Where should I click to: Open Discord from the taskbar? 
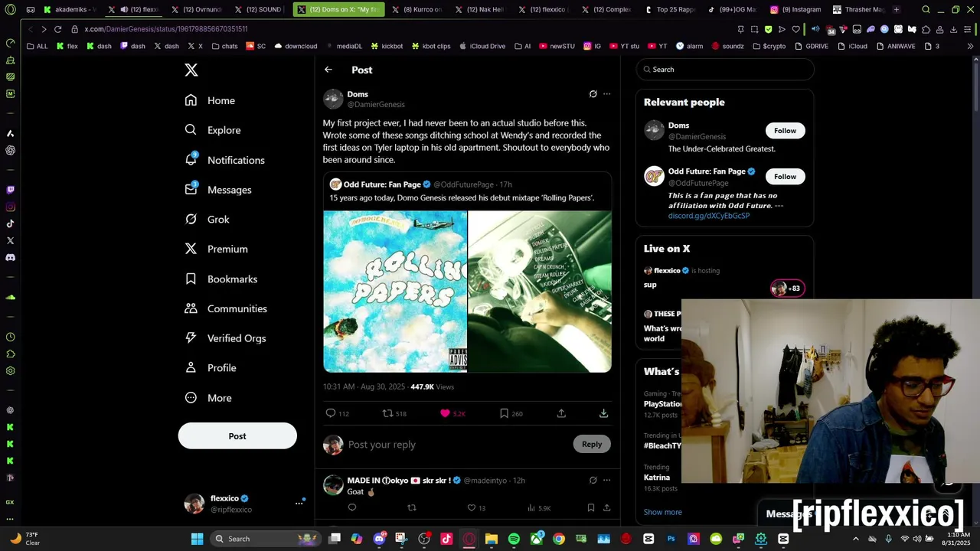pos(379,539)
